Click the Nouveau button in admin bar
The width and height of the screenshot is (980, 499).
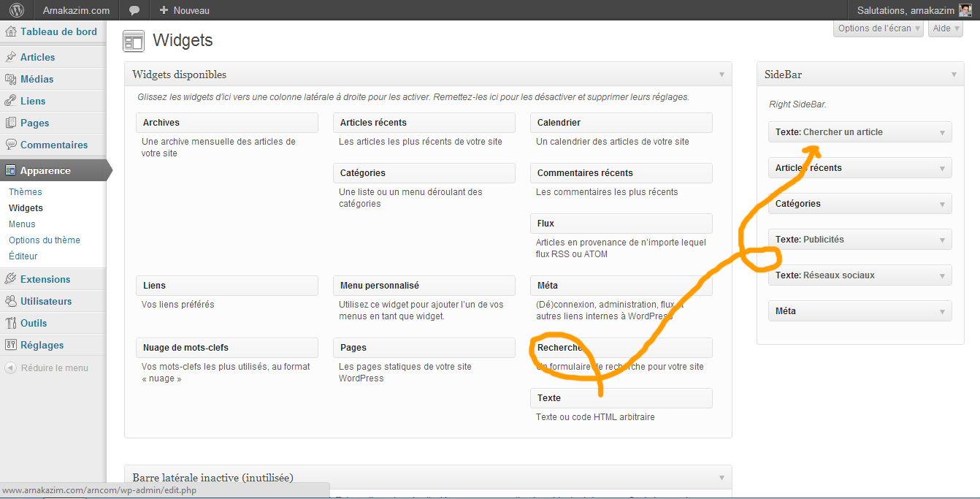point(184,10)
